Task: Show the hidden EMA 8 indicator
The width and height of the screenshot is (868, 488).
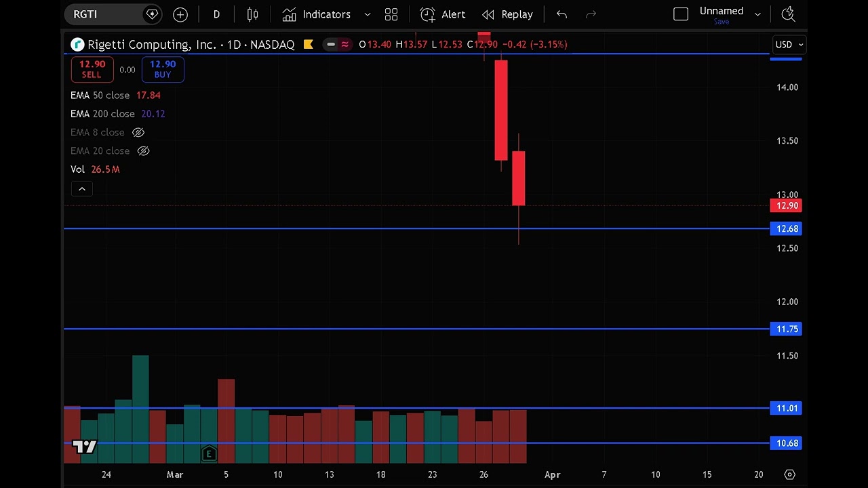Action: pyautogui.click(x=138, y=132)
